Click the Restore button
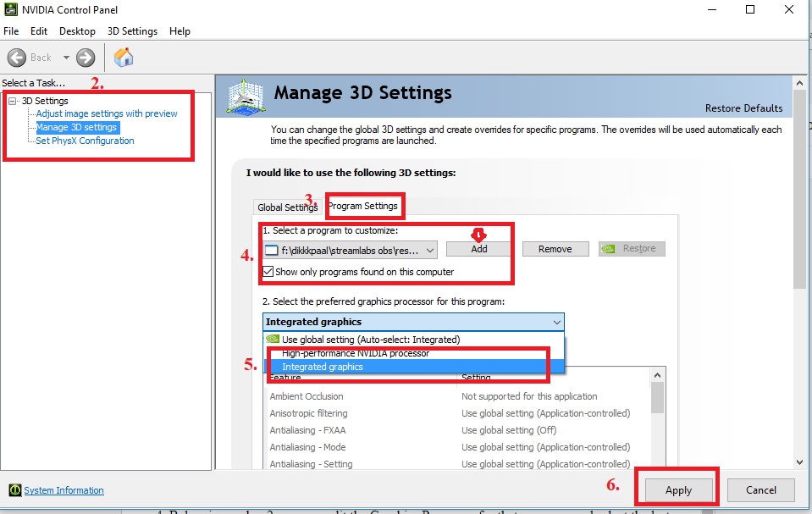This screenshot has width=812, height=514. tap(632, 249)
